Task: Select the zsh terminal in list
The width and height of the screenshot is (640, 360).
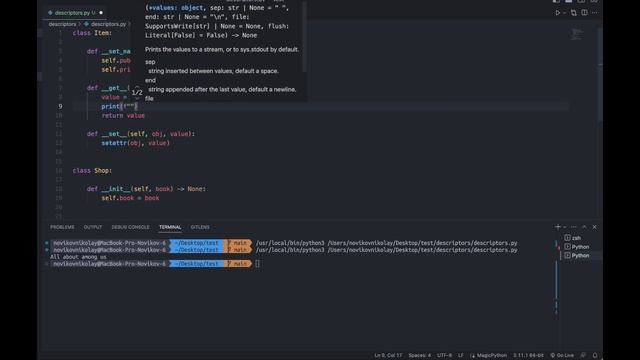Action: point(577,238)
